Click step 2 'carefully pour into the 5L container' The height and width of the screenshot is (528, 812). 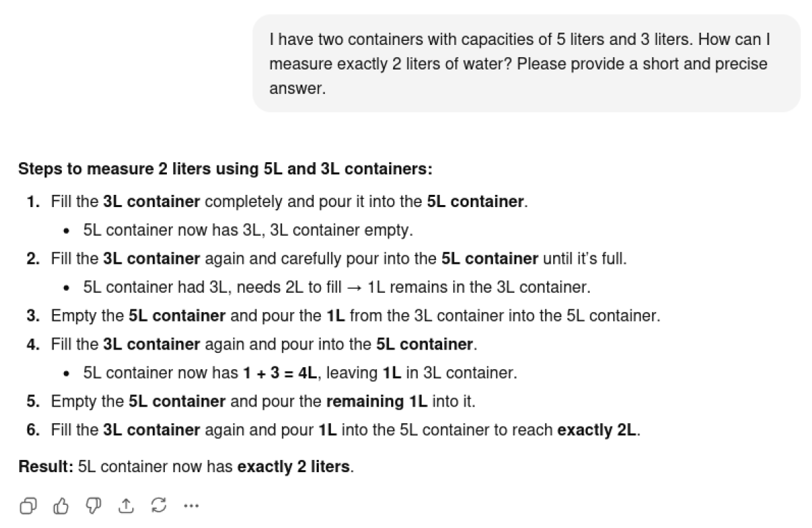[x=339, y=259]
